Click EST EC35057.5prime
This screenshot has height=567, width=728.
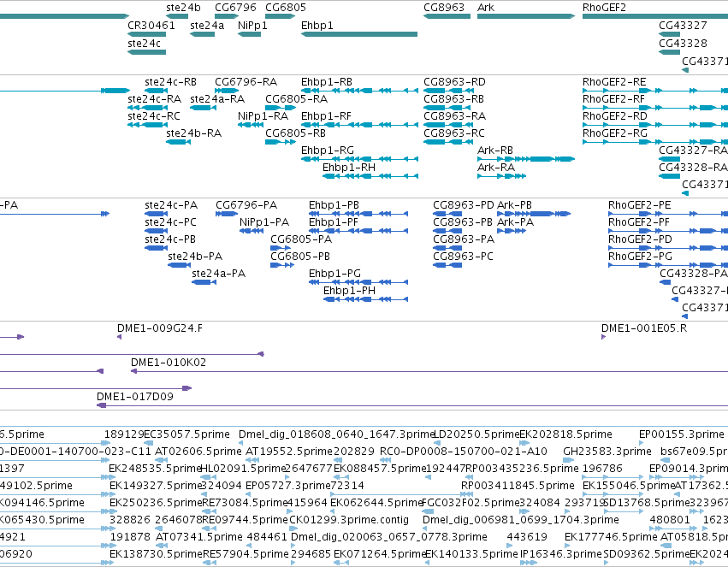tap(187, 434)
